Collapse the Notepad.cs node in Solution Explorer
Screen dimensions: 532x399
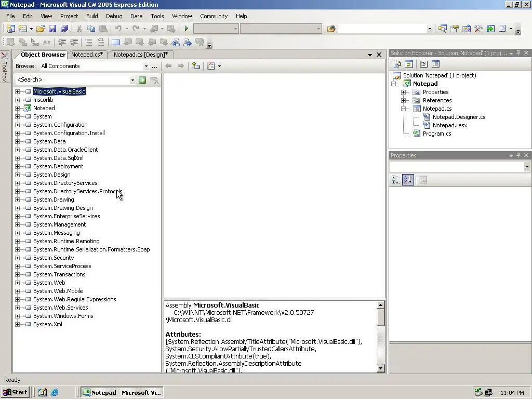click(x=403, y=109)
